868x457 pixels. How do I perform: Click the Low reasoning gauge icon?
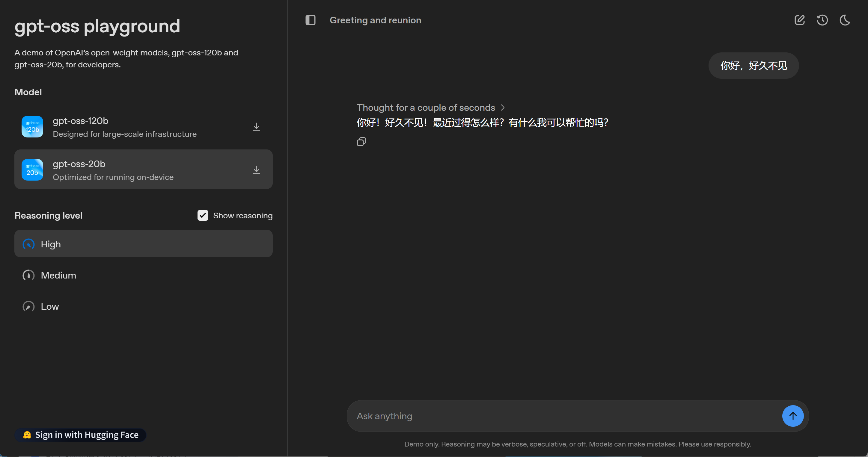pyautogui.click(x=29, y=306)
